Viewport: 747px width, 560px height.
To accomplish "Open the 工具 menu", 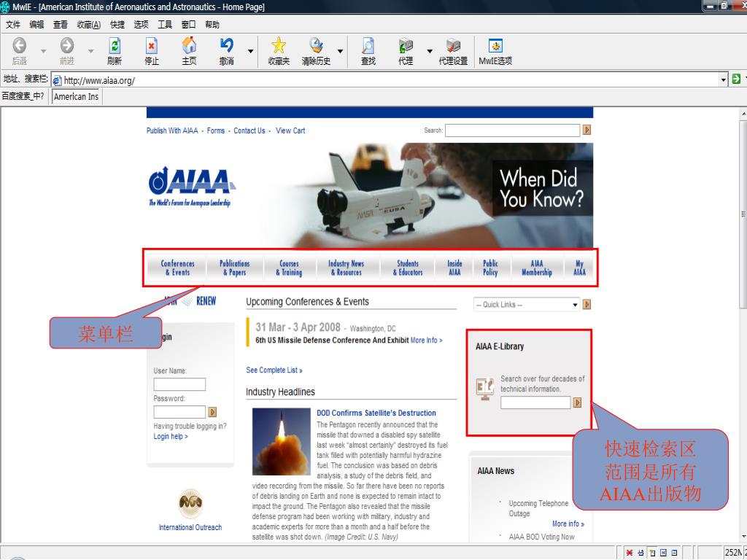I will pyautogui.click(x=165, y=25).
